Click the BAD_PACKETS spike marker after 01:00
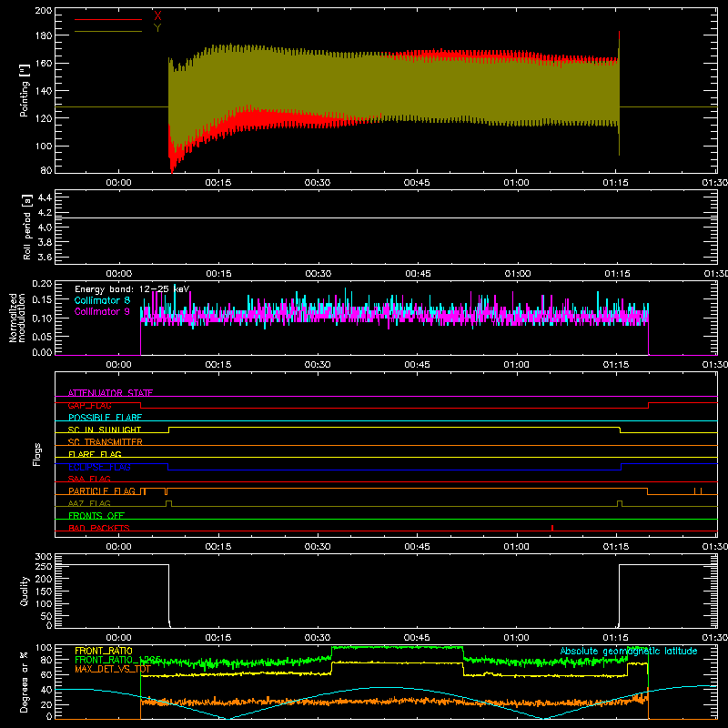The image size is (728, 728). pos(552,528)
